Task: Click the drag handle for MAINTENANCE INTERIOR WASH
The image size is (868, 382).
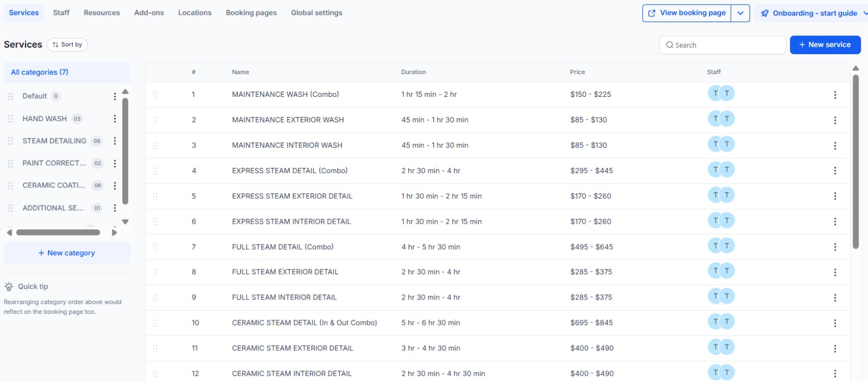Action: coord(155,145)
